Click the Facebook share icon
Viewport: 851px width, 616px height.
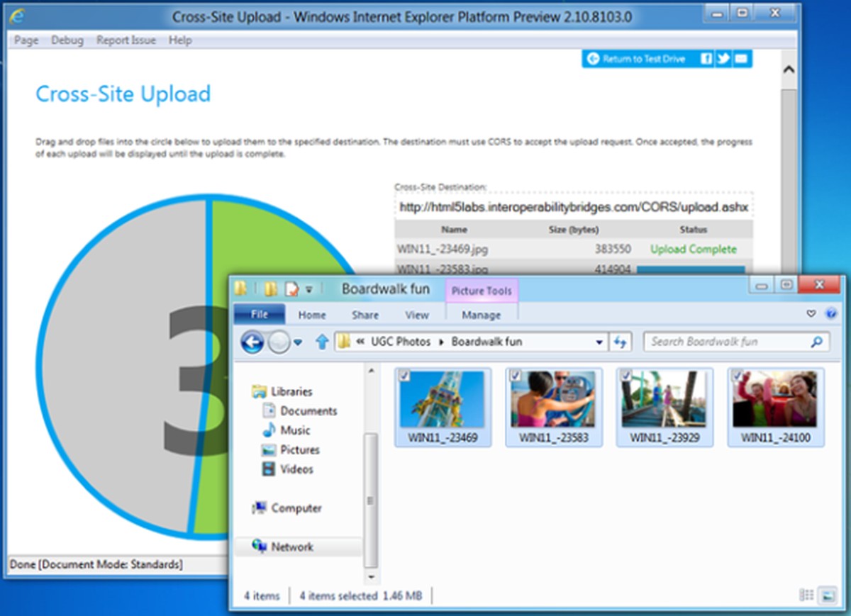[706, 59]
